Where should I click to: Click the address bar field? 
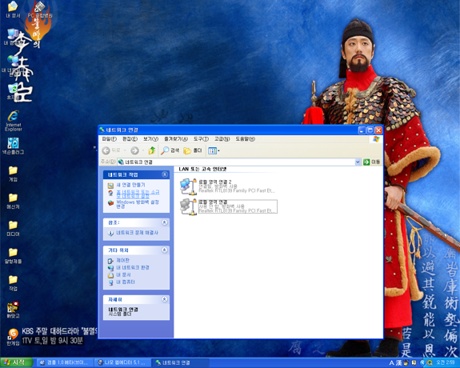[x=236, y=162]
